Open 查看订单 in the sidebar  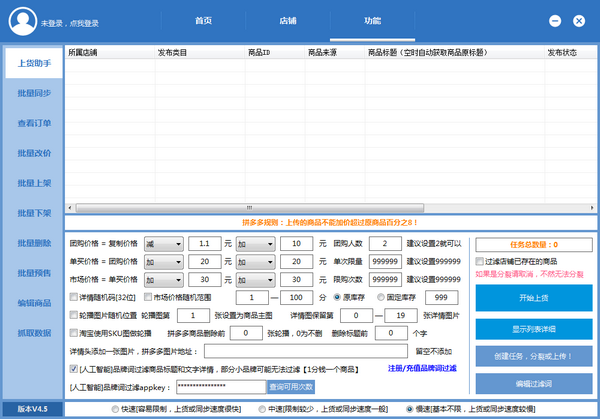33,123
